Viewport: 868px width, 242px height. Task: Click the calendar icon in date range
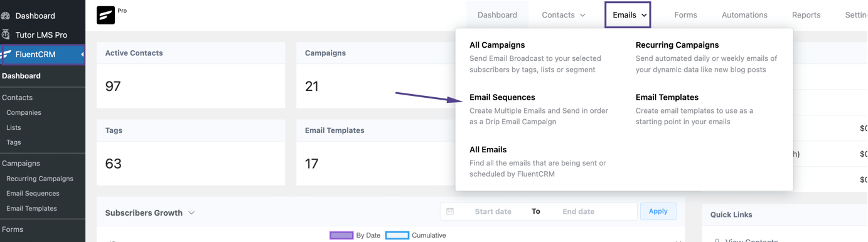pos(450,211)
